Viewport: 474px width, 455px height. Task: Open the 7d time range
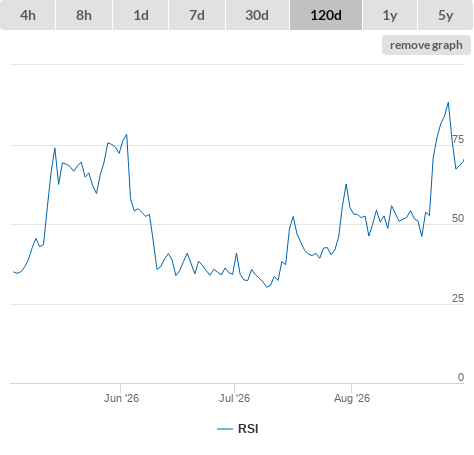point(197,15)
